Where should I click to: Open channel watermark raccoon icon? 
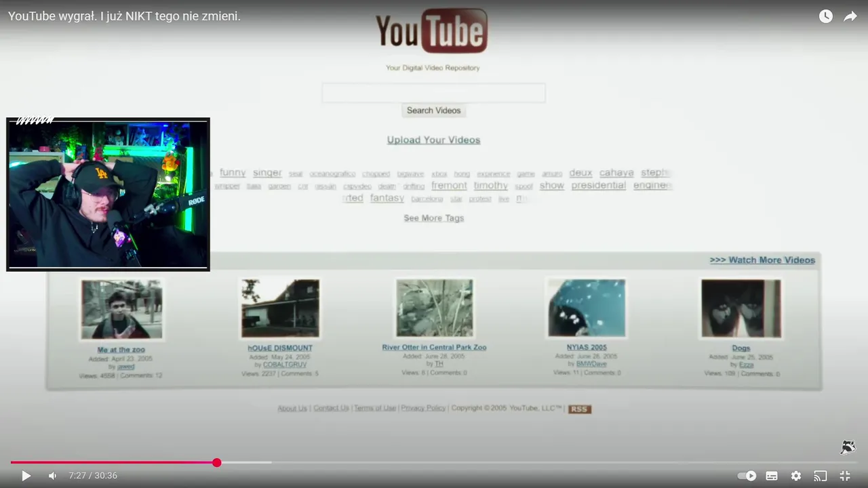tap(848, 447)
